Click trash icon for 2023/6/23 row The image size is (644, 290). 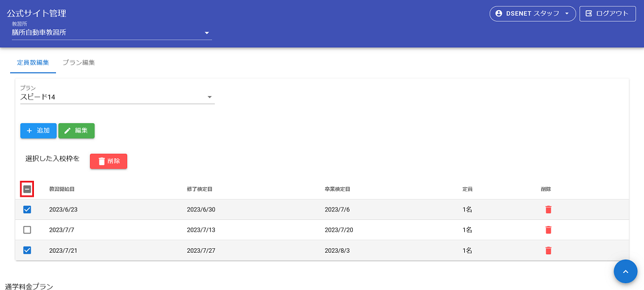(x=548, y=210)
